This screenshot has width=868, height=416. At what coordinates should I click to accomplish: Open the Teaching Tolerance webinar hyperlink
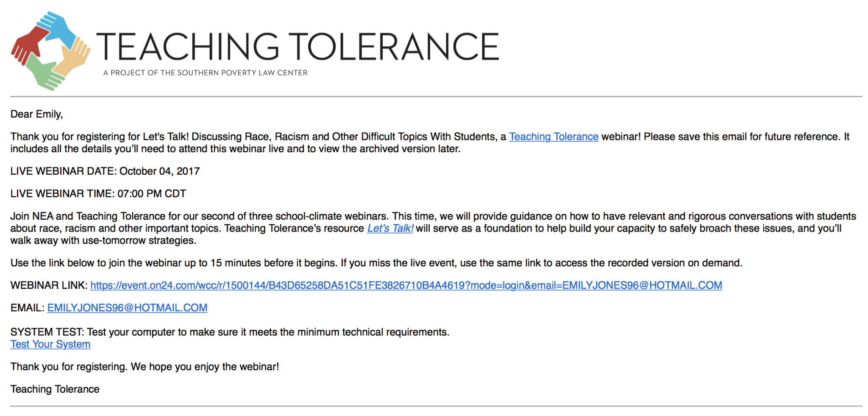pos(553,137)
